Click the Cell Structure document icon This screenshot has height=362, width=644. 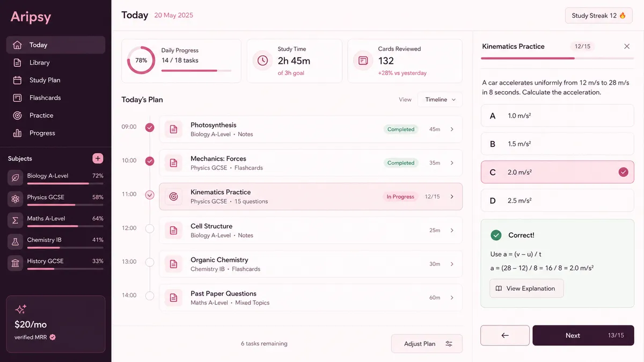click(x=173, y=230)
